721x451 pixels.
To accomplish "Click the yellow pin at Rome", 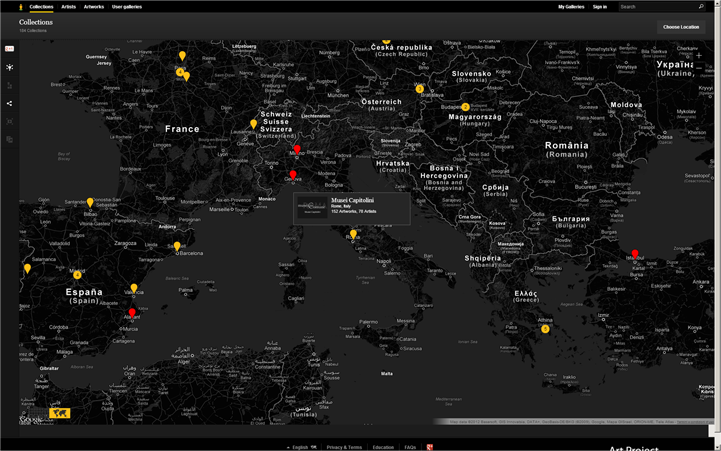I will pos(353,234).
